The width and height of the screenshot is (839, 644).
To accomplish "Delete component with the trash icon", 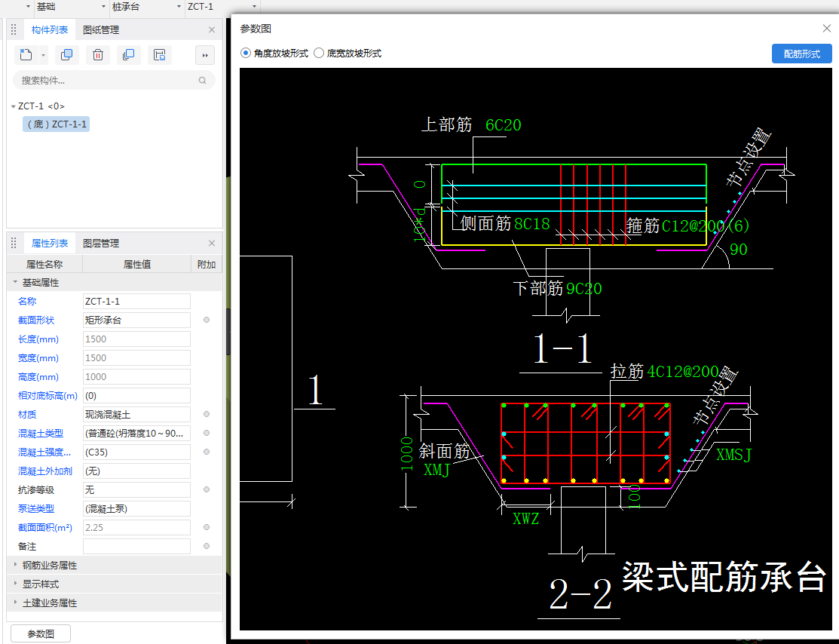I will tap(98, 54).
